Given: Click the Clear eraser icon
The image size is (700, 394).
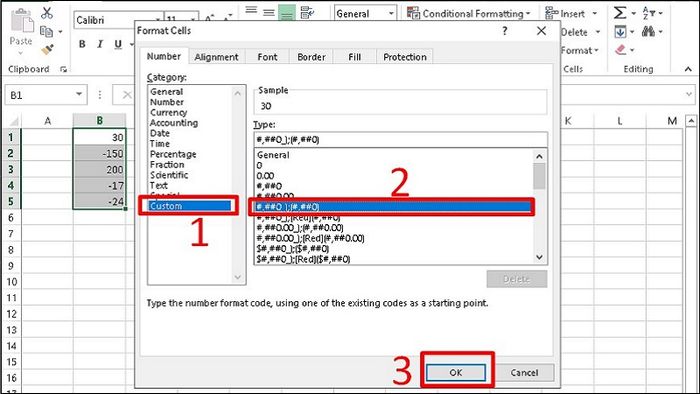Looking at the screenshot, I should coord(621,50).
